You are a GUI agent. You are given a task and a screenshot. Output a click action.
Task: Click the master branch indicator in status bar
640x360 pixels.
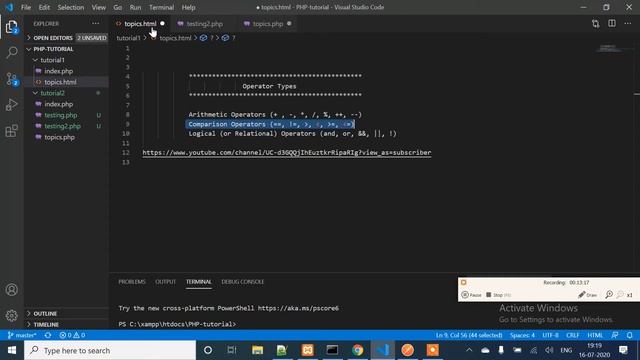pyautogui.click(x=22, y=335)
